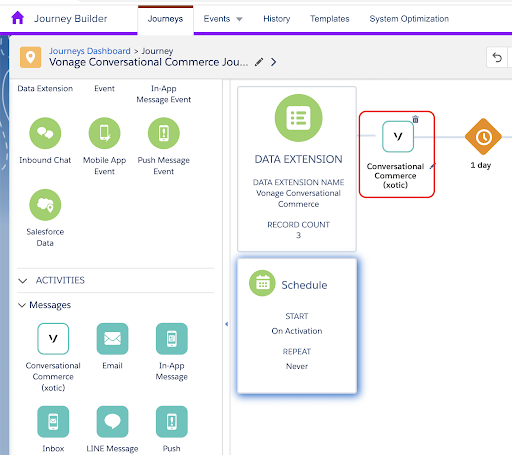Click the Data Extension label in sources

[45, 88]
